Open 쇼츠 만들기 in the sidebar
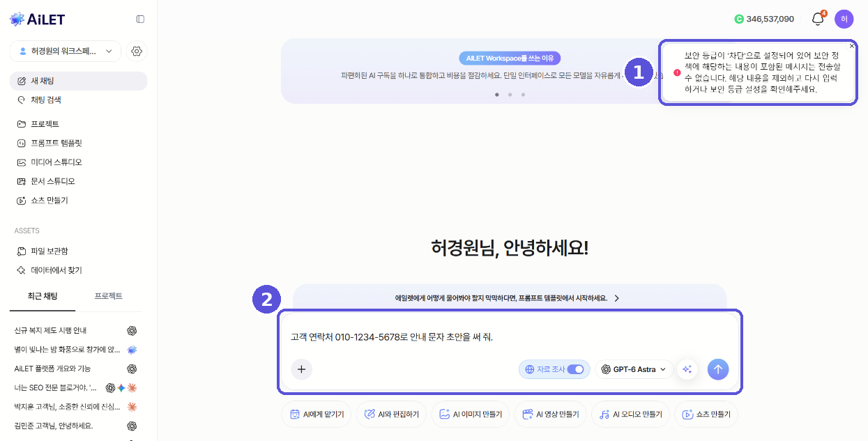This screenshot has height=441, width=868. [78, 200]
